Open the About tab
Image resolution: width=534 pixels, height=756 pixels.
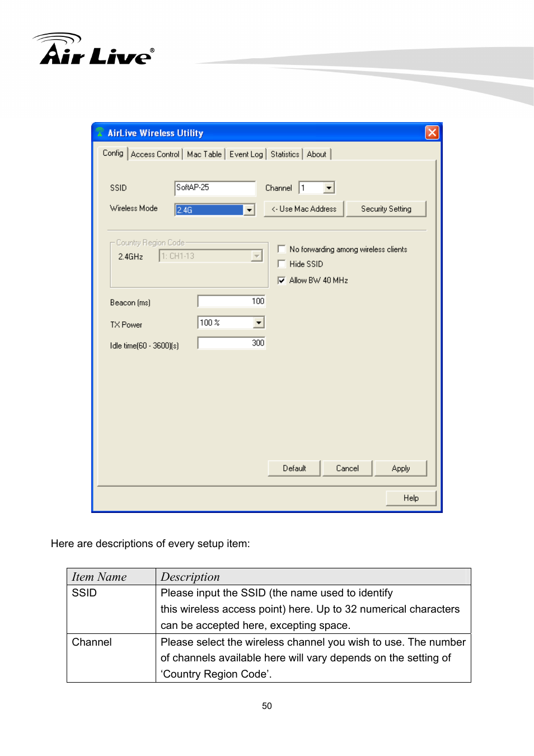[x=317, y=154]
